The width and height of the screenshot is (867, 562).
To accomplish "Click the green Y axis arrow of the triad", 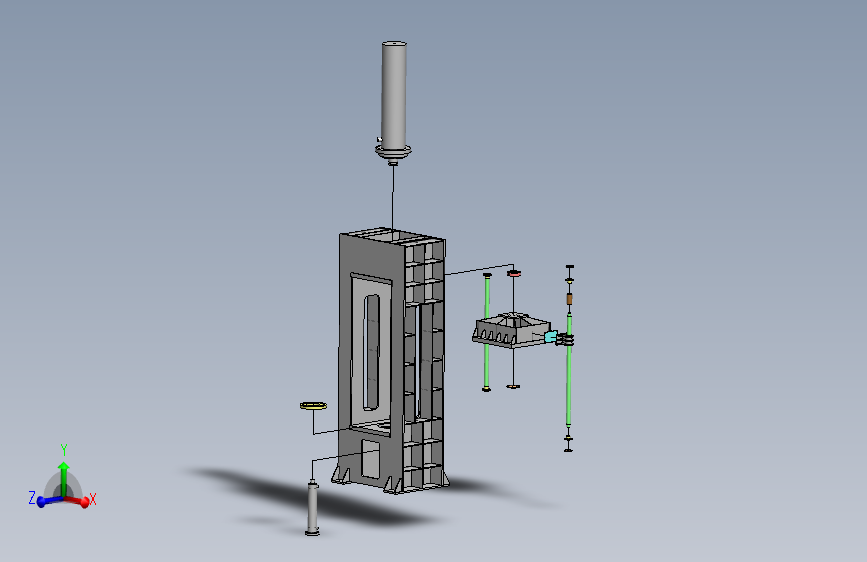I will pos(64,478).
